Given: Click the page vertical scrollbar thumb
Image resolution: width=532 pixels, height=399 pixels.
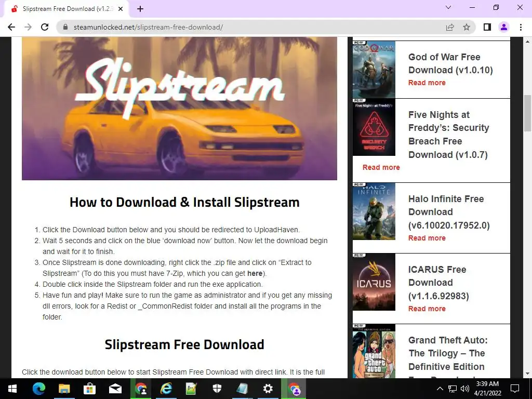Looking at the screenshot, I should pyautogui.click(x=527, y=113).
